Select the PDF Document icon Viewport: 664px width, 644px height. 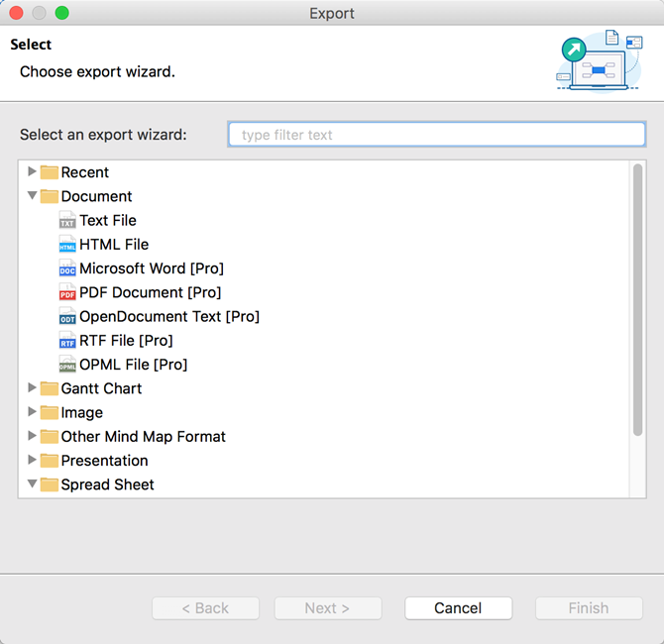click(67, 293)
